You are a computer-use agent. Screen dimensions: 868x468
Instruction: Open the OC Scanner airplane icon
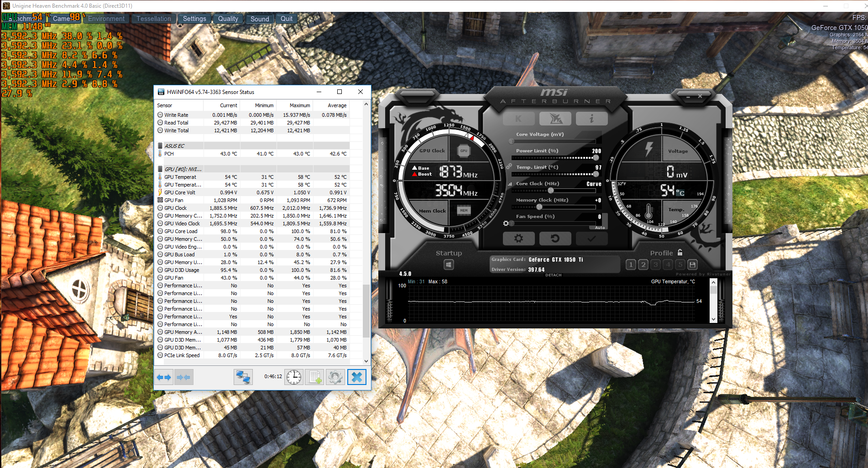coord(555,119)
